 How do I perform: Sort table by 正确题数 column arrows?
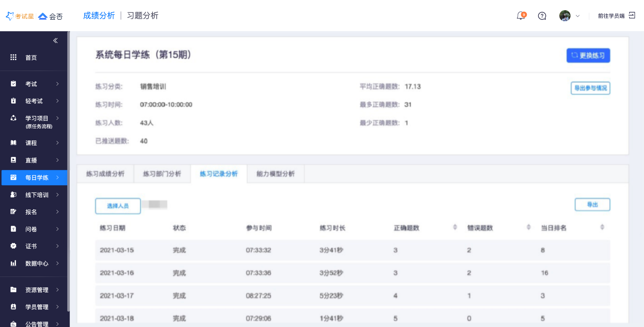coord(455,227)
